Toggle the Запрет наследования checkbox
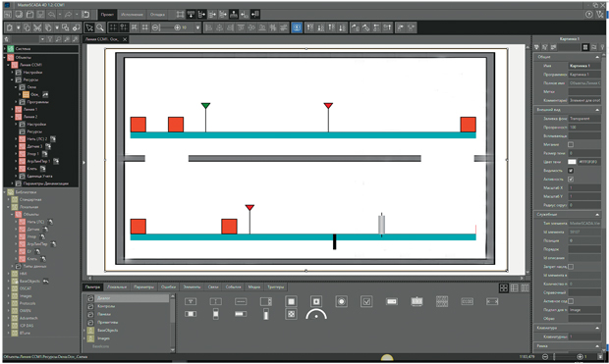 pos(571,267)
